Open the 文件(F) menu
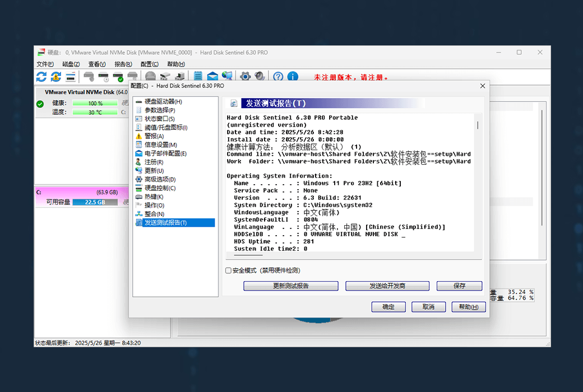Image resolution: width=583 pixels, height=392 pixels. pos(45,64)
